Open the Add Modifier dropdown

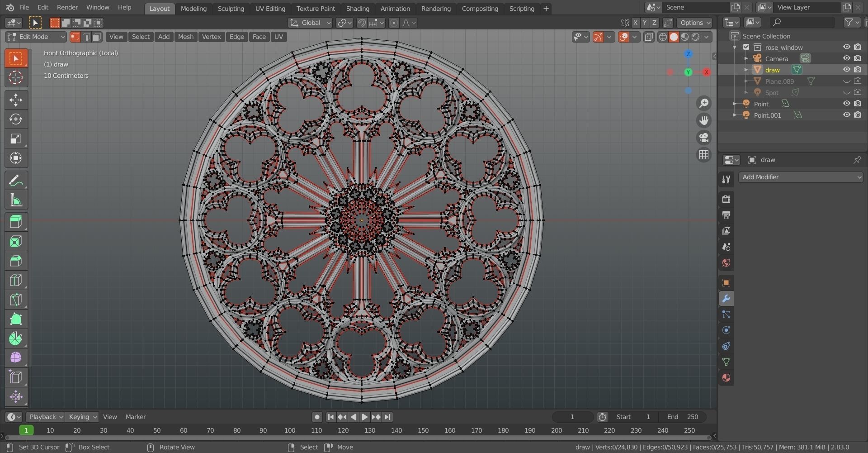click(801, 177)
